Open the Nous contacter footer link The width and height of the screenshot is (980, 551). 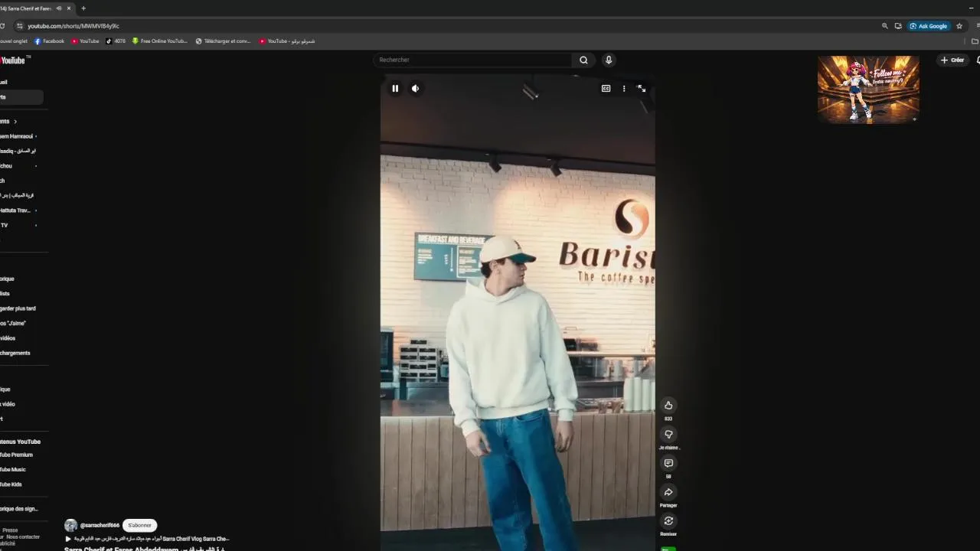[23, 537]
